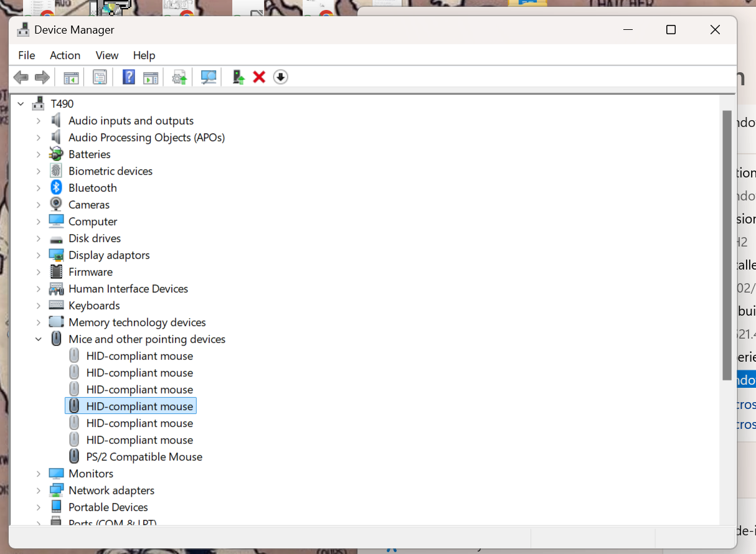Toggle the Show/Hide Action Pane toolbar icon
The image size is (756, 554).
tap(151, 77)
